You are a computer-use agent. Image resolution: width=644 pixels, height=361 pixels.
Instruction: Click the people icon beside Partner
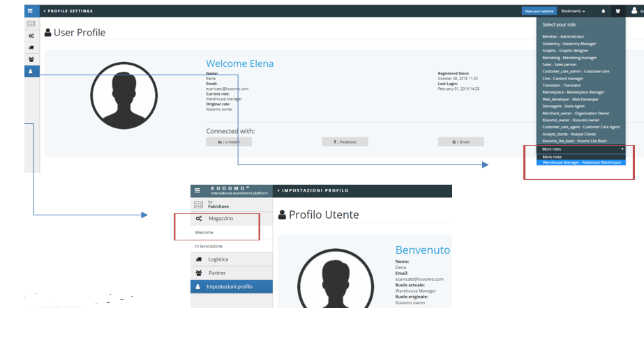(199, 272)
